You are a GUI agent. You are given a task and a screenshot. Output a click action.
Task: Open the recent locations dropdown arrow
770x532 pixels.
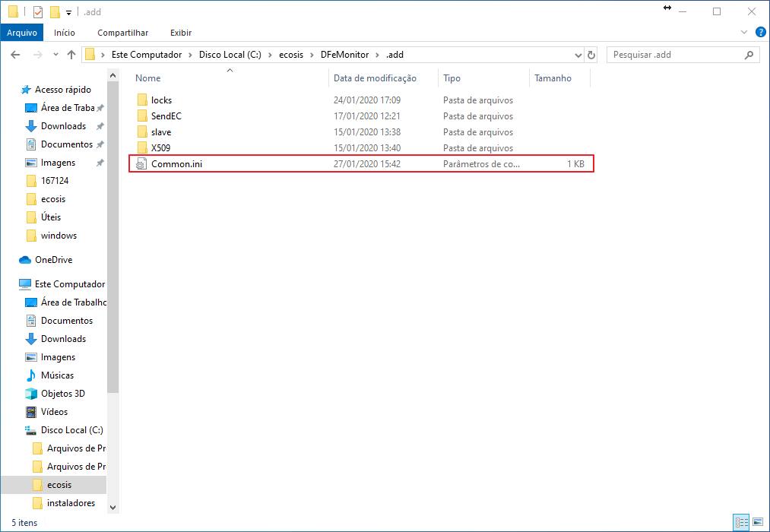pos(55,55)
